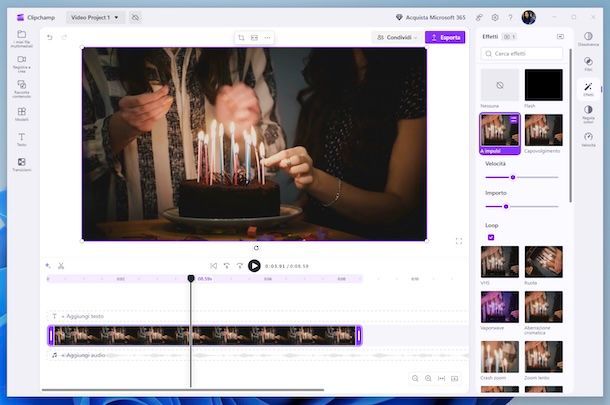Click Acquista Microsoft 365 link
The height and width of the screenshot is (405, 610).
click(x=431, y=17)
